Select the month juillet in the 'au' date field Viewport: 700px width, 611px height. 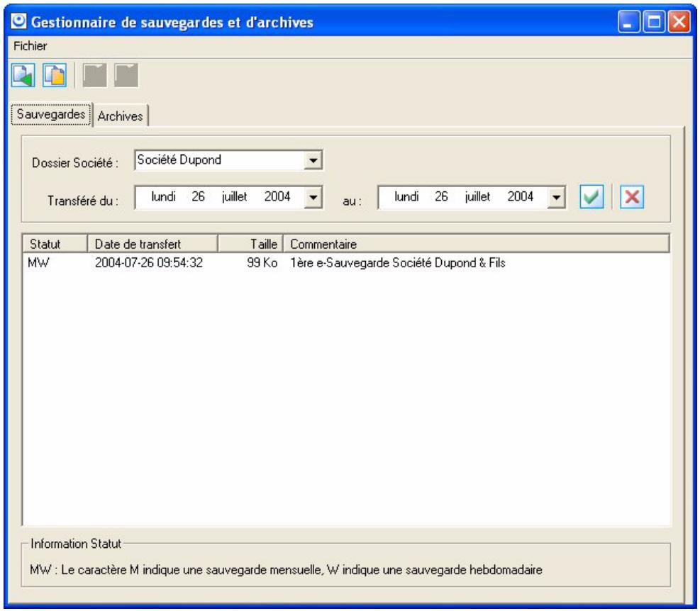(477, 196)
